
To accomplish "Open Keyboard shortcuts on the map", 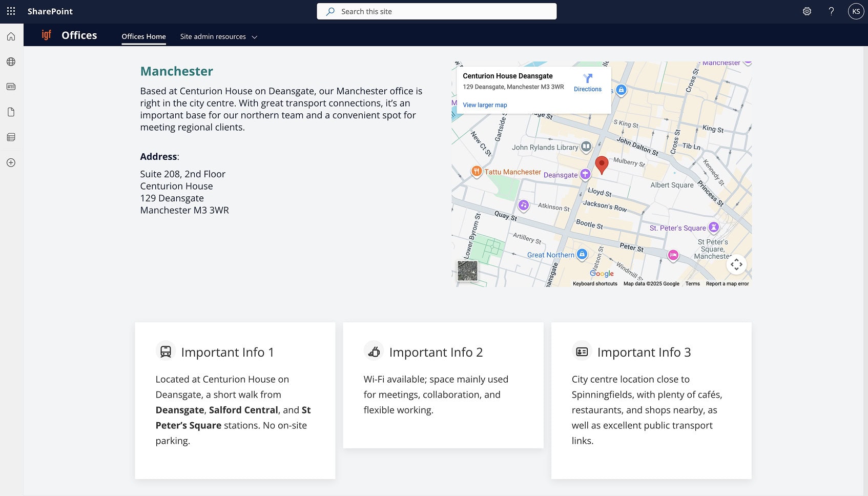I will pyautogui.click(x=595, y=284).
